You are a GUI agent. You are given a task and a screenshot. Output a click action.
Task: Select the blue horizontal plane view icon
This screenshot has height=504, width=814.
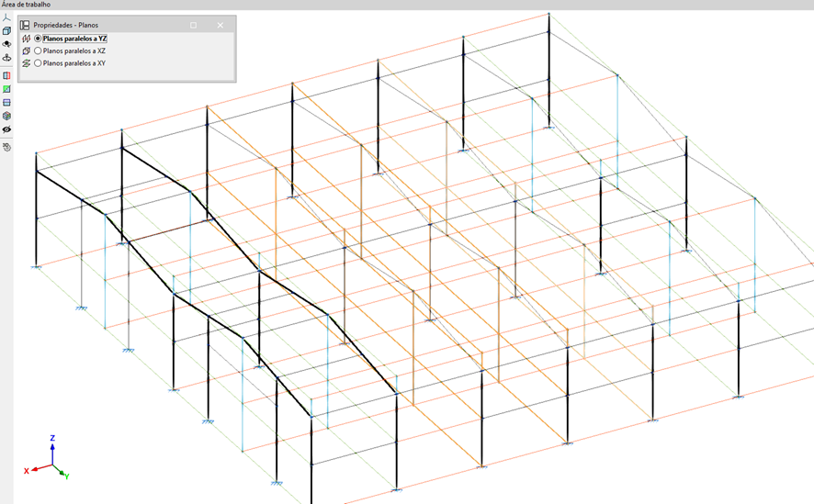[6, 103]
